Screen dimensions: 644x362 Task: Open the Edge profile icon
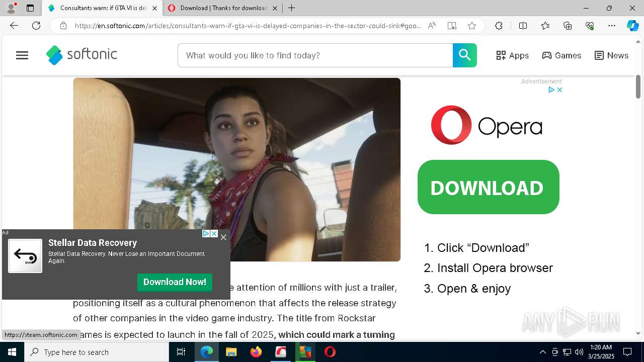pos(11,8)
